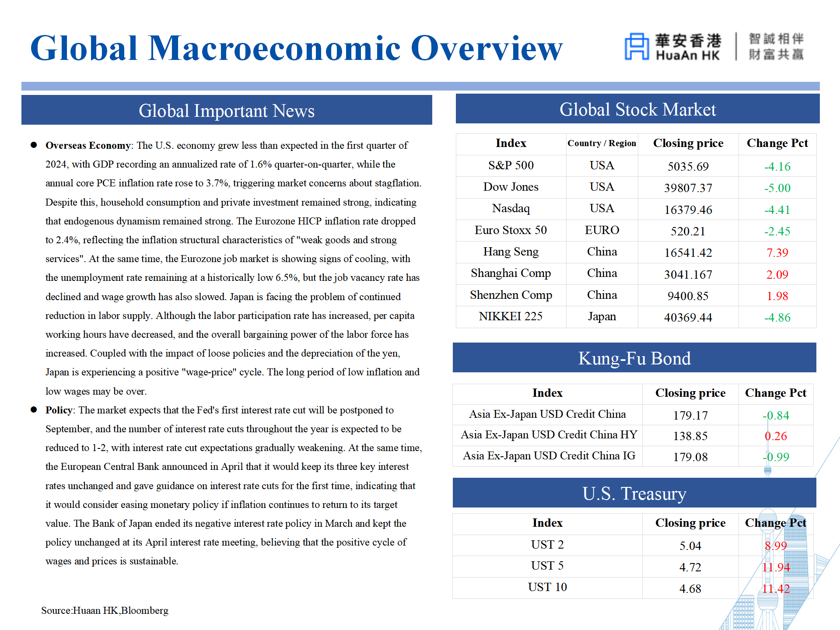Click the Kung-Fu Bond section header
The image size is (840, 630).
[634, 358]
